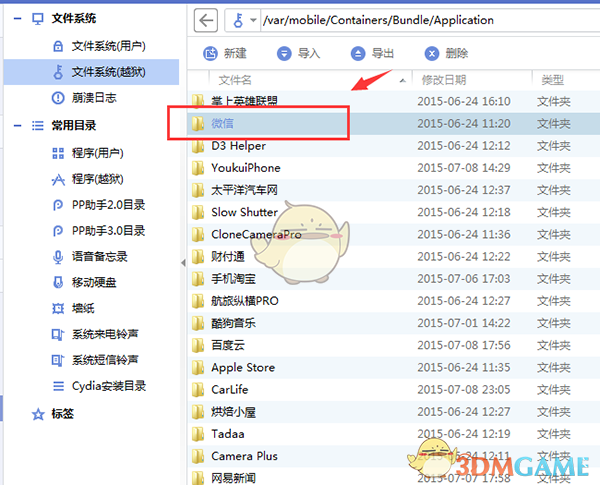Click the lock icon for 文件系统(用户)
The image size is (600, 485).
(58, 46)
